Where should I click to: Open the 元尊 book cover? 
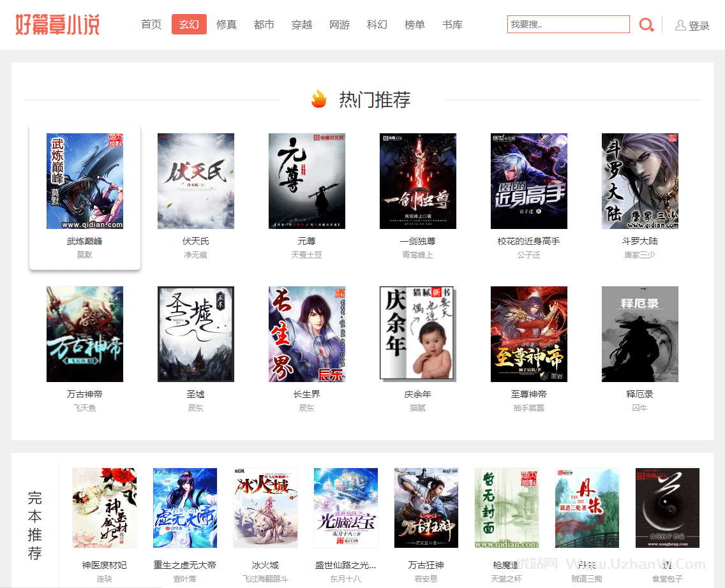pos(306,181)
